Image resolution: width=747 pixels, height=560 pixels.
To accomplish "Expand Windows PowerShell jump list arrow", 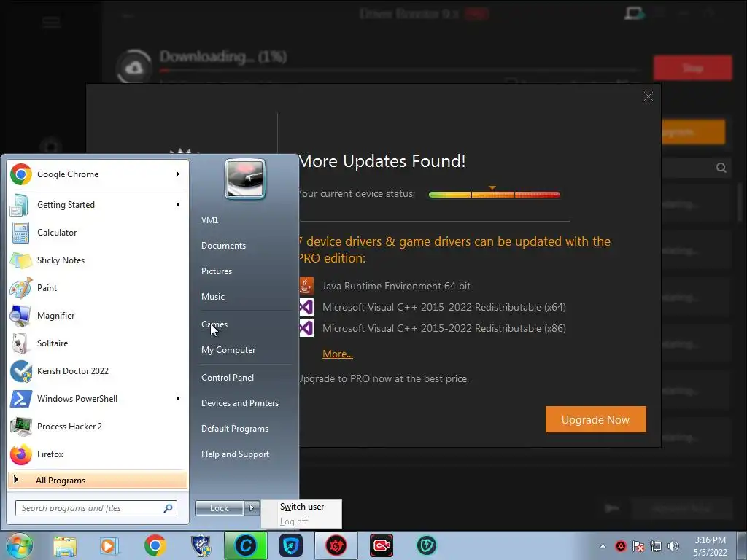I will (178, 399).
